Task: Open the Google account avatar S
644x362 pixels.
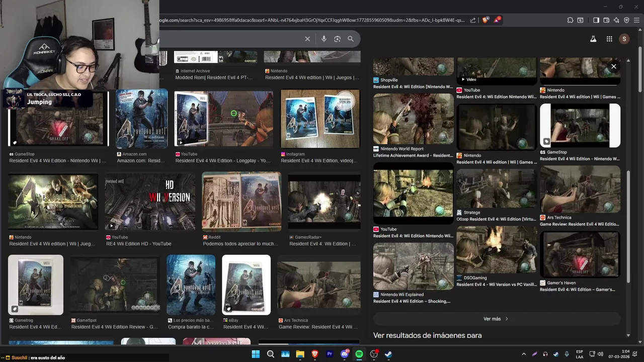Action: point(624,39)
